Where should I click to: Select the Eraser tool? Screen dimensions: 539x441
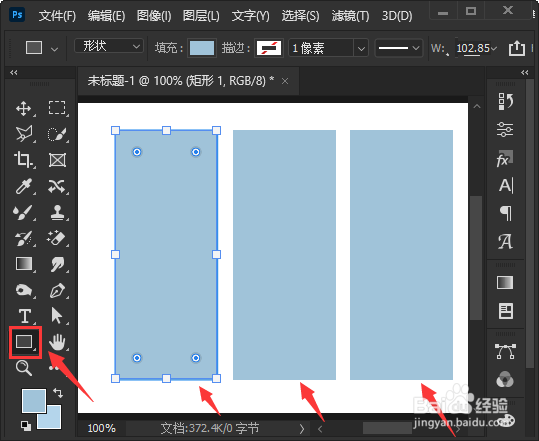pyautogui.click(x=57, y=239)
